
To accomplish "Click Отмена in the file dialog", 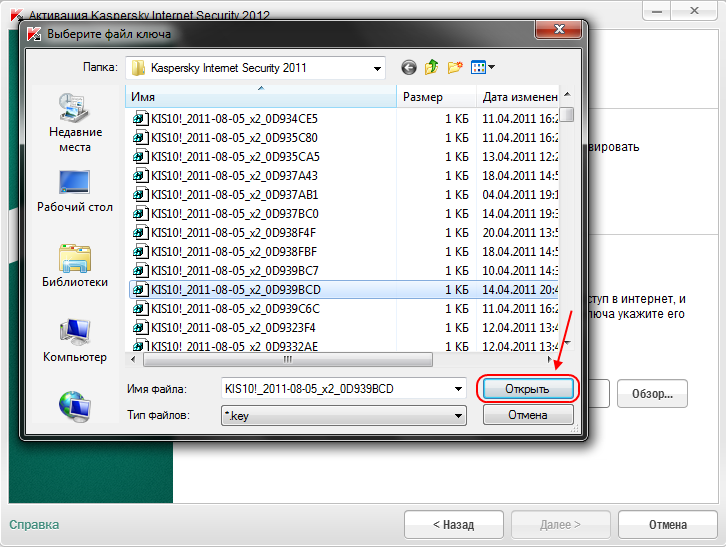I will click(x=527, y=414).
